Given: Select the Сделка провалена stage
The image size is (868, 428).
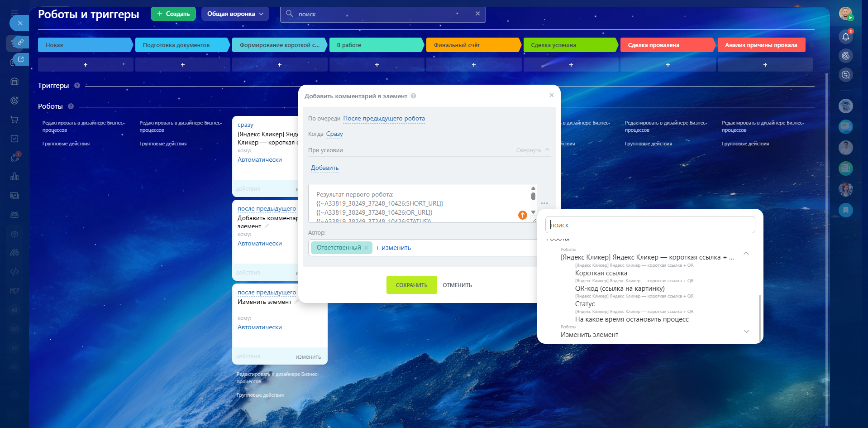Looking at the screenshot, I should 668,45.
